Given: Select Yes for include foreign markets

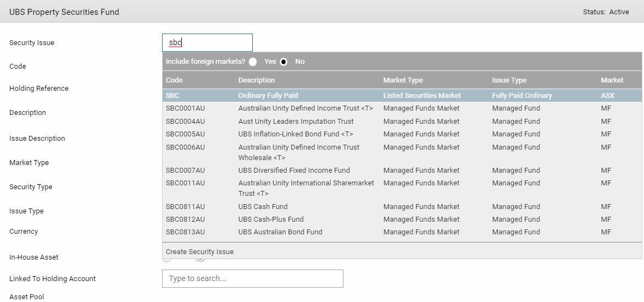Looking at the screenshot, I should pyautogui.click(x=253, y=62).
